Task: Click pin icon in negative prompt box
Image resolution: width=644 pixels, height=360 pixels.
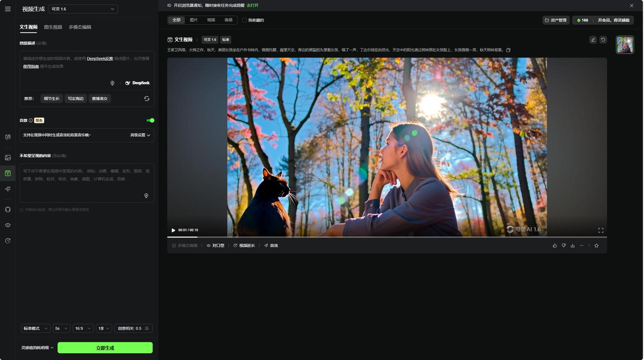Action: point(146,196)
